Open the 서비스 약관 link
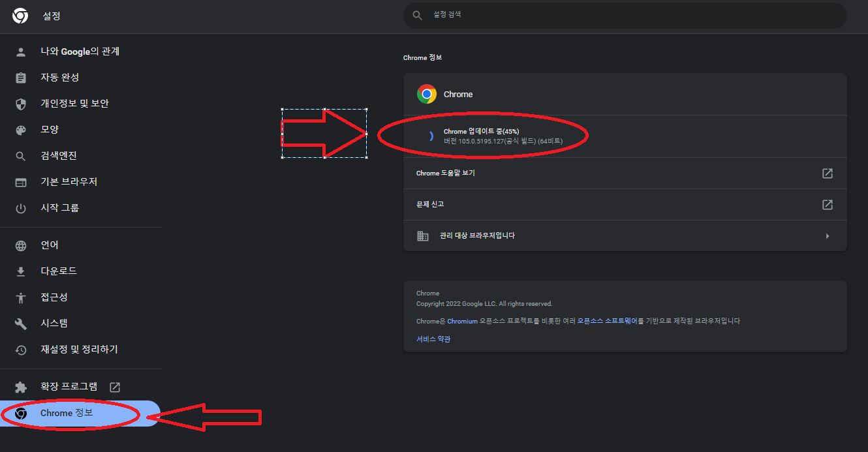This screenshot has width=868, height=452. pos(433,339)
